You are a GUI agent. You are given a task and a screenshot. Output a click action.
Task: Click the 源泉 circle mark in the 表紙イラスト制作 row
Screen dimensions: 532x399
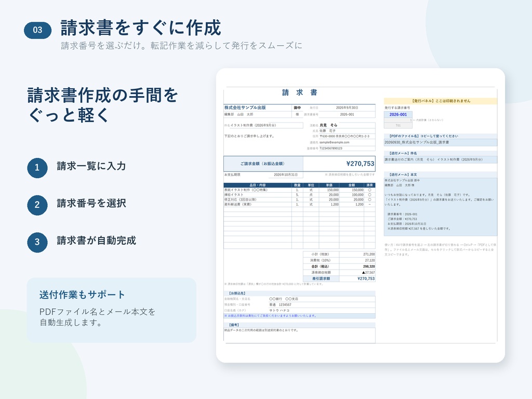[369, 190]
